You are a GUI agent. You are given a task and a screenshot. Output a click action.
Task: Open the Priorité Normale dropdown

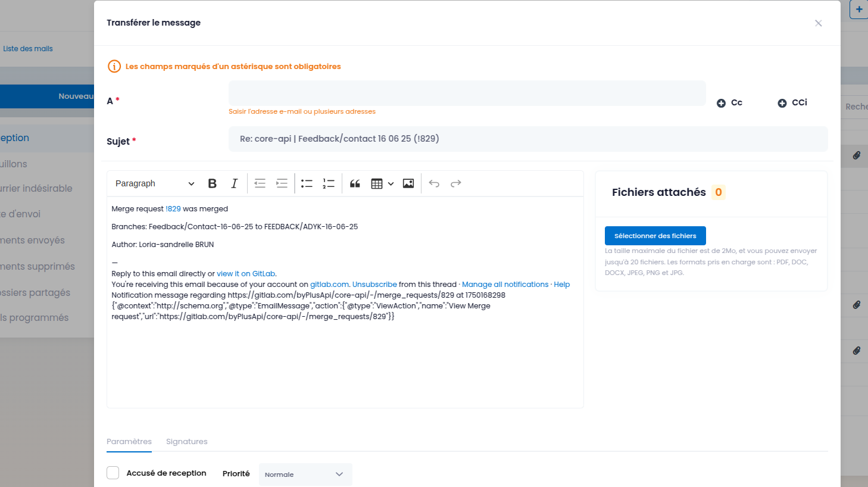coord(305,474)
